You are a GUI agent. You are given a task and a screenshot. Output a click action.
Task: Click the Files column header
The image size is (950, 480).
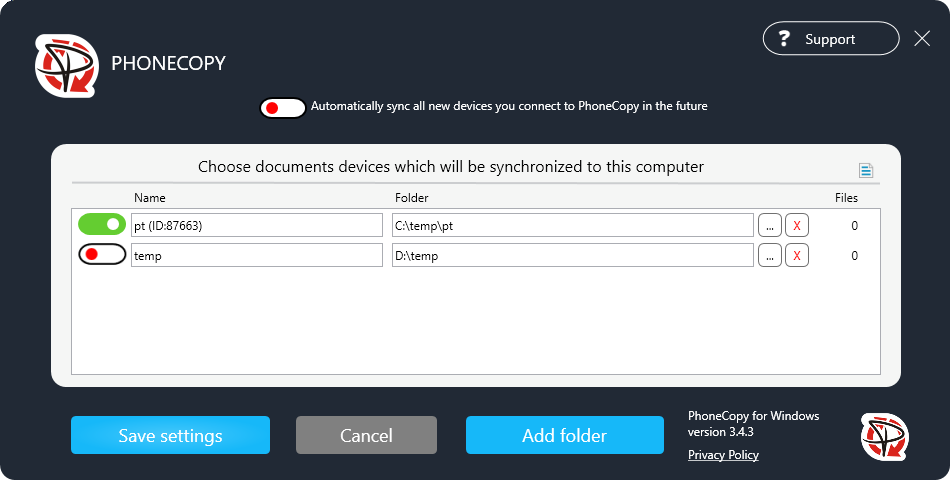coord(846,198)
